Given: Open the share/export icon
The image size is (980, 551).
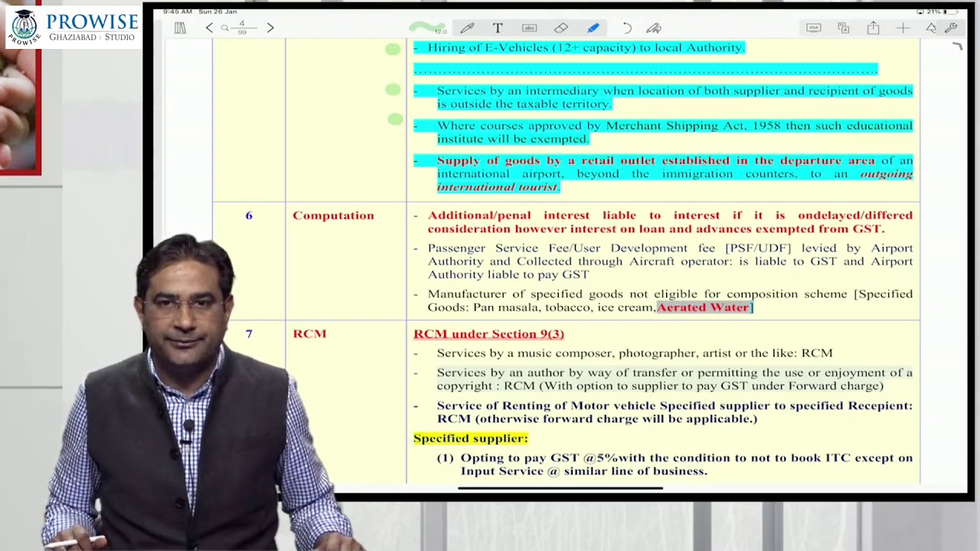Looking at the screenshot, I should coord(874,28).
